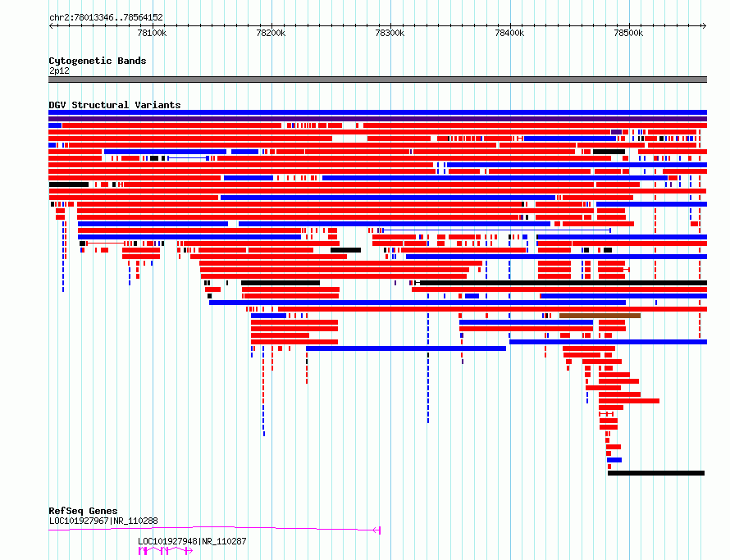Screen dimensions: 730x560
Task: Click the chr2:78013346..78564152 coordinate label
Action: (x=106, y=18)
